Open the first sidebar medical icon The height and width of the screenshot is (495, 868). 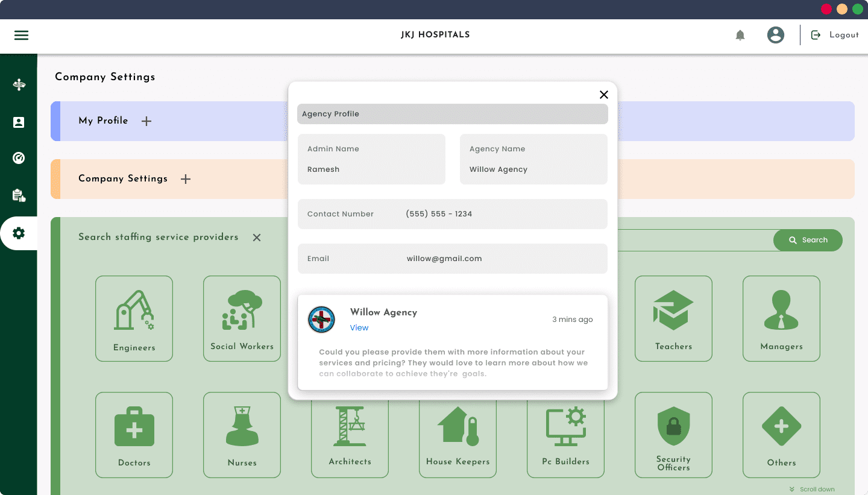(x=19, y=84)
